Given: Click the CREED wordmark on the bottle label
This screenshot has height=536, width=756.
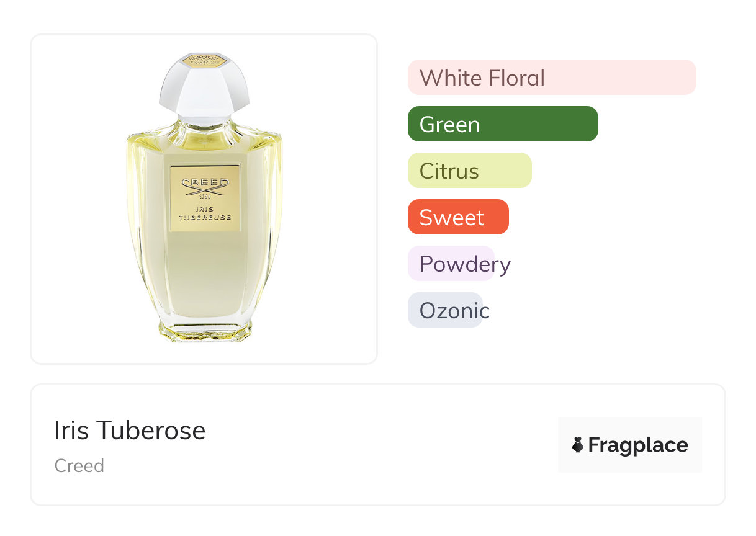Looking at the screenshot, I should (205, 182).
